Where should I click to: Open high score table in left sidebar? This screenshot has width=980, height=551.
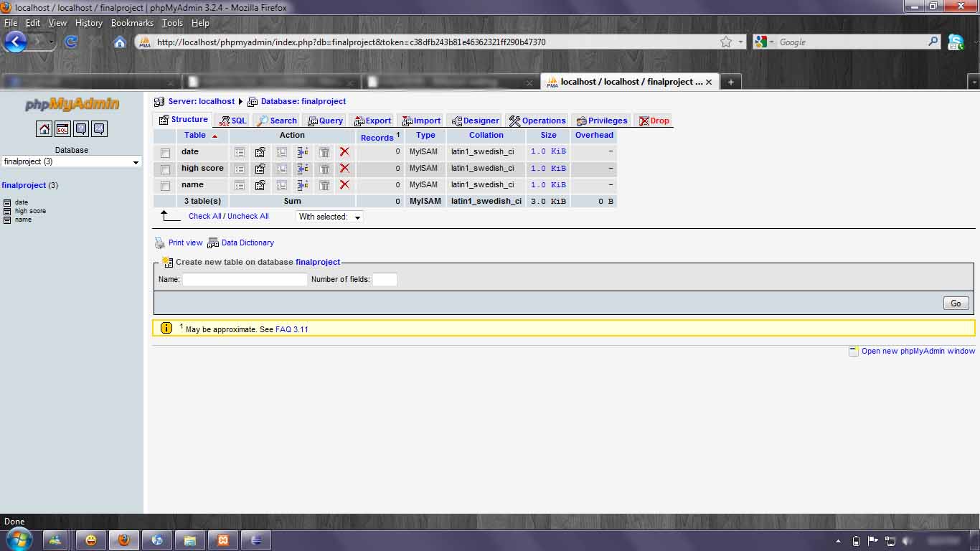pyautogui.click(x=30, y=211)
